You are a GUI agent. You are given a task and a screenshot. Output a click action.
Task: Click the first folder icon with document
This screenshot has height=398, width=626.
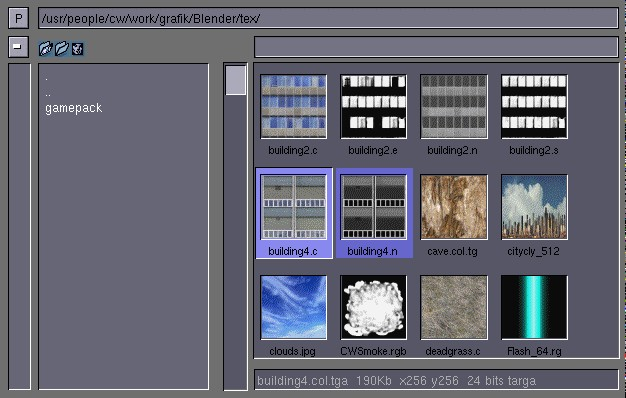pyautogui.click(x=46, y=48)
